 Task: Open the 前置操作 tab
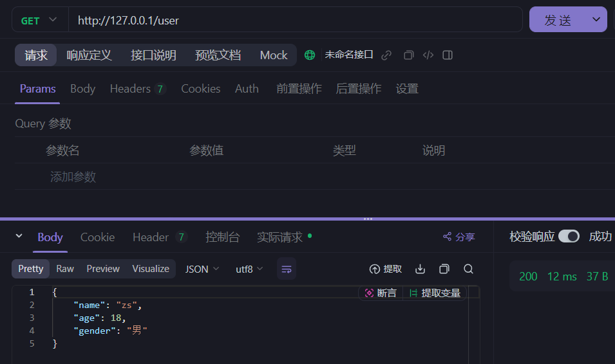pyautogui.click(x=299, y=89)
